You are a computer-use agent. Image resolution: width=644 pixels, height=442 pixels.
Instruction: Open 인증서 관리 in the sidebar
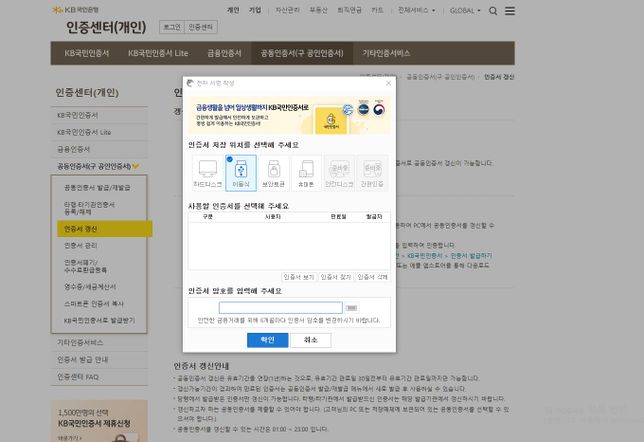(82, 244)
